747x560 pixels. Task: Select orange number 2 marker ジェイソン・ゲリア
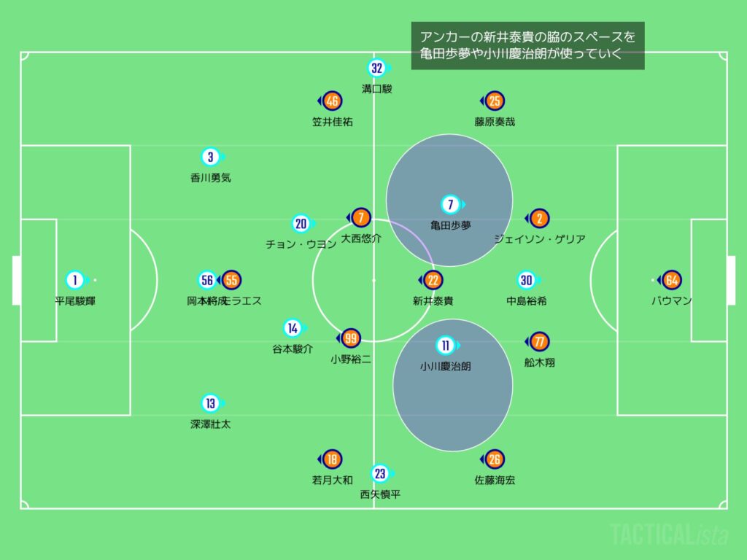(x=540, y=218)
